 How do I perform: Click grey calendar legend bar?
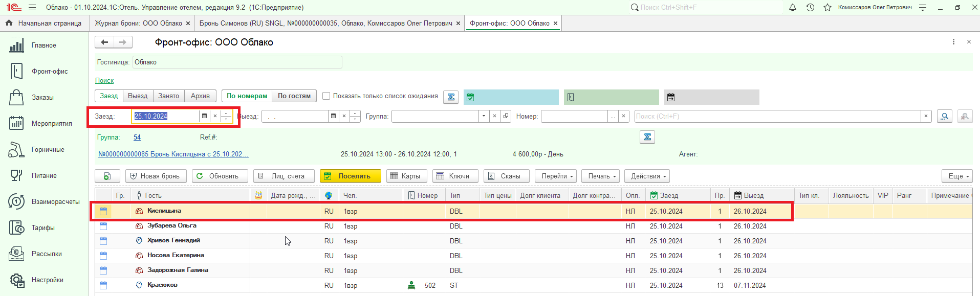click(x=712, y=97)
